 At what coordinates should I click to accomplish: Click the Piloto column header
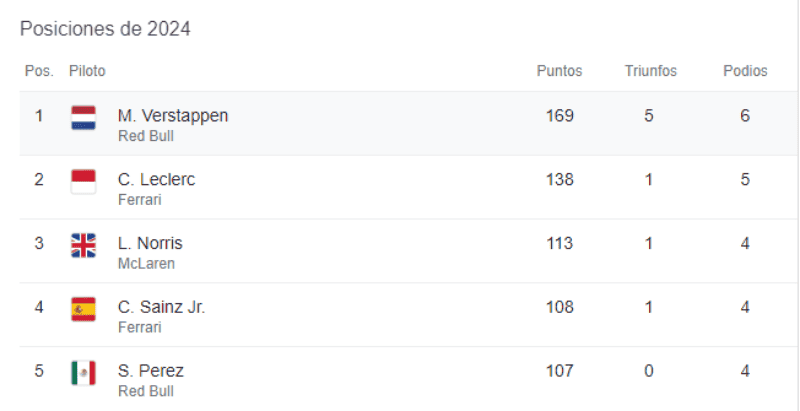point(87,71)
